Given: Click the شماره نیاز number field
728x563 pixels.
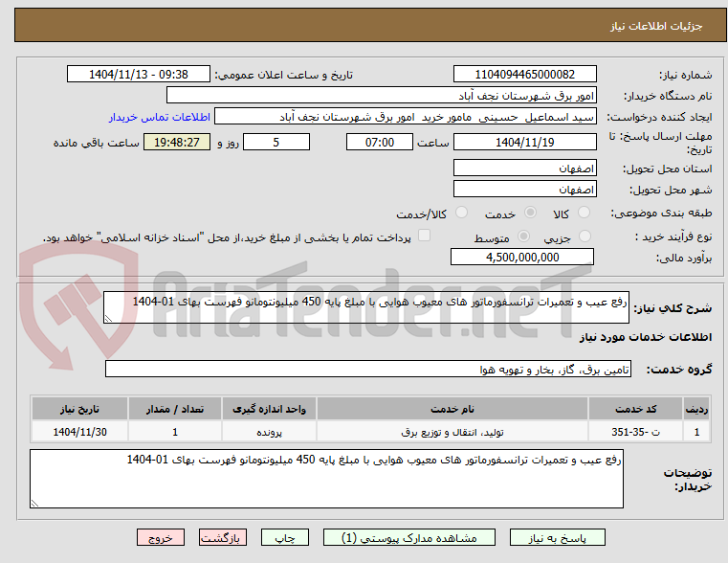Looking at the screenshot, I should tap(524, 75).
